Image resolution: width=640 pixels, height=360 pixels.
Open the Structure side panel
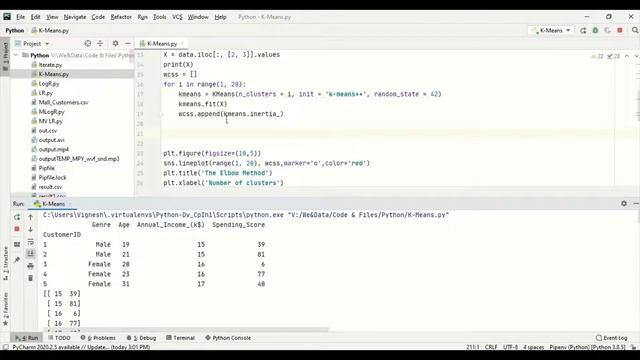(5, 263)
